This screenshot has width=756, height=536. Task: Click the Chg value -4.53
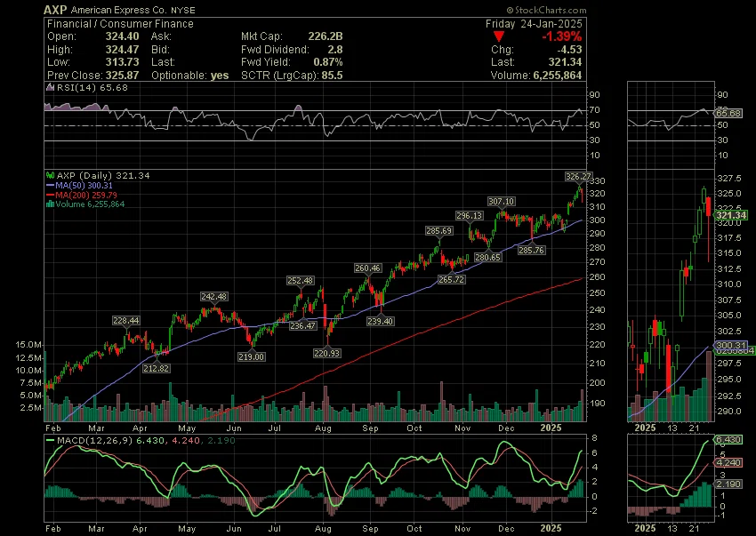pyautogui.click(x=568, y=50)
